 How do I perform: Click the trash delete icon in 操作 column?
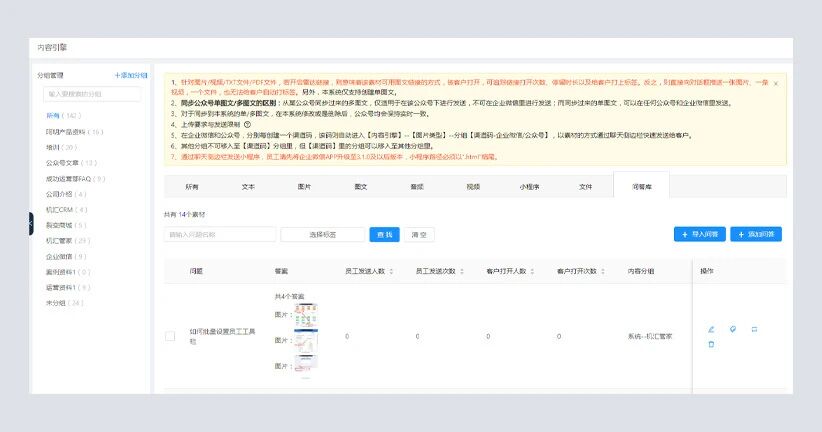click(x=711, y=344)
